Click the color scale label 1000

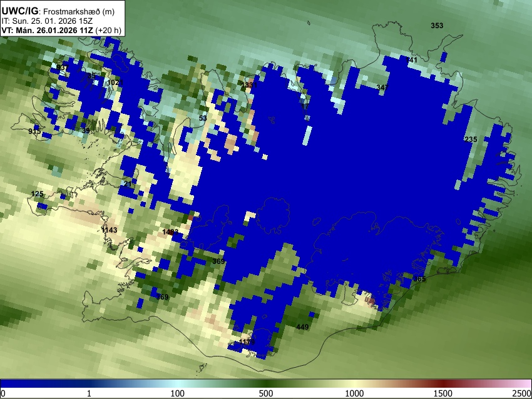click(354, 393)
